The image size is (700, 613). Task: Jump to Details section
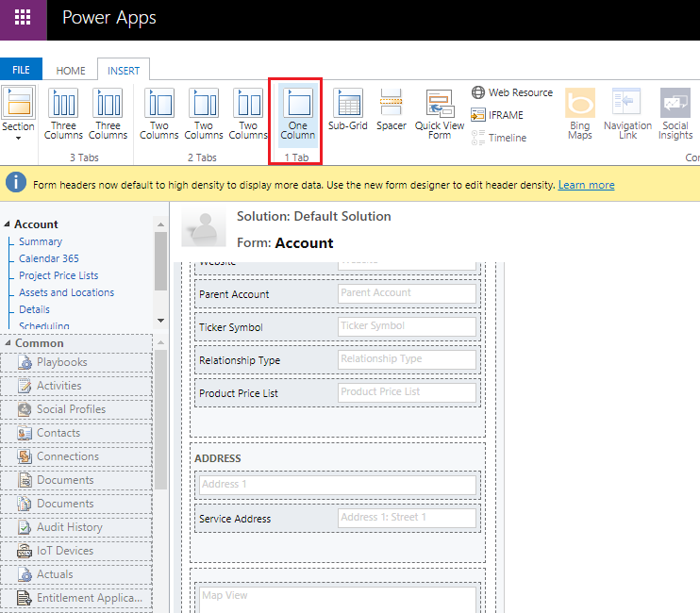[34, 309]
